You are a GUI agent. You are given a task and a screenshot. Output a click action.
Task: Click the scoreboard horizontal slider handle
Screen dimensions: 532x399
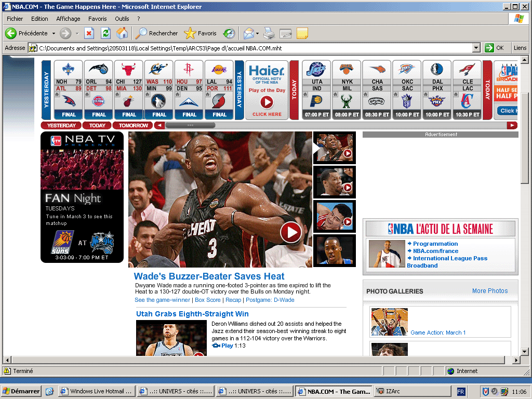tap(190, 125)
